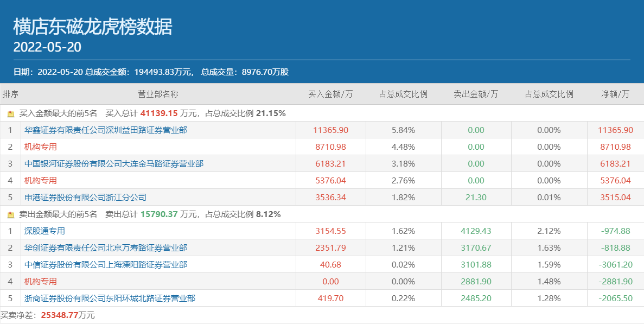This screenshot has height=324, width=644.
Task: Click the net difference 25348.77
Action: [60, 315]
